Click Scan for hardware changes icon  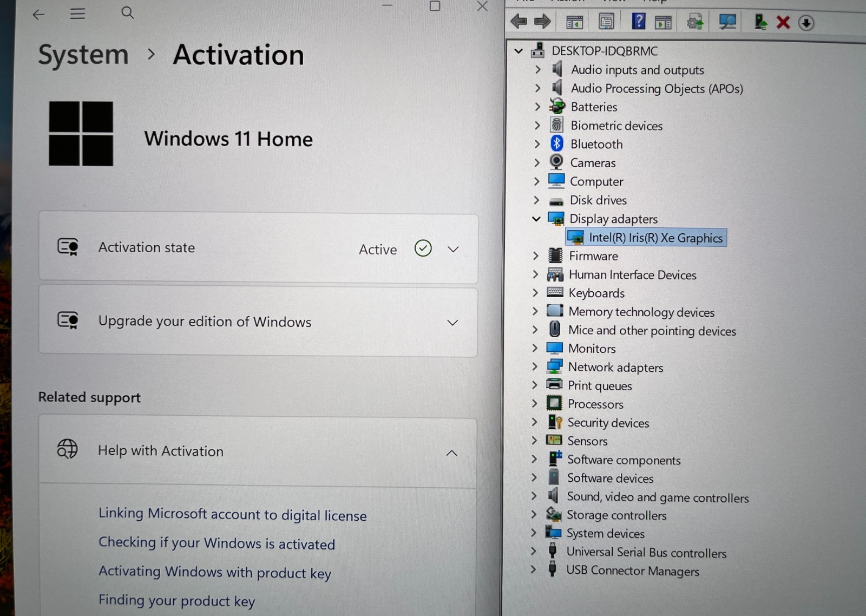[727, 22]
